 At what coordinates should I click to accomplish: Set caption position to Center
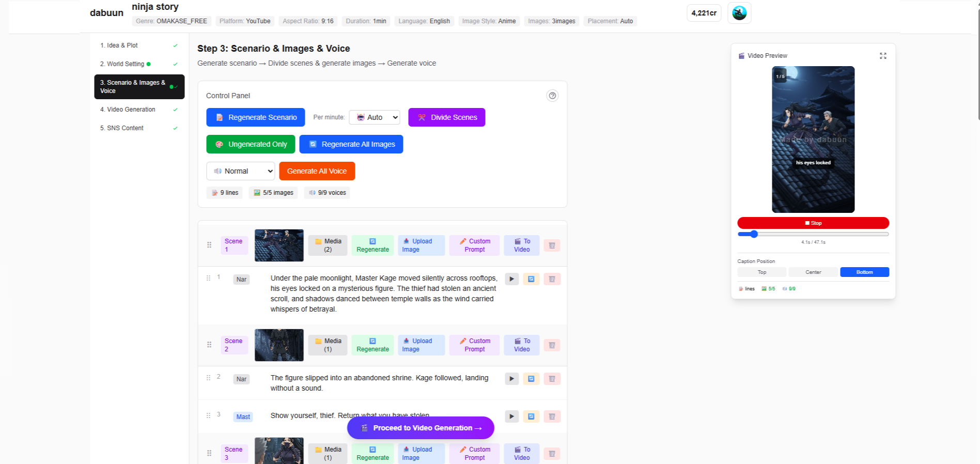click(813, 272)
